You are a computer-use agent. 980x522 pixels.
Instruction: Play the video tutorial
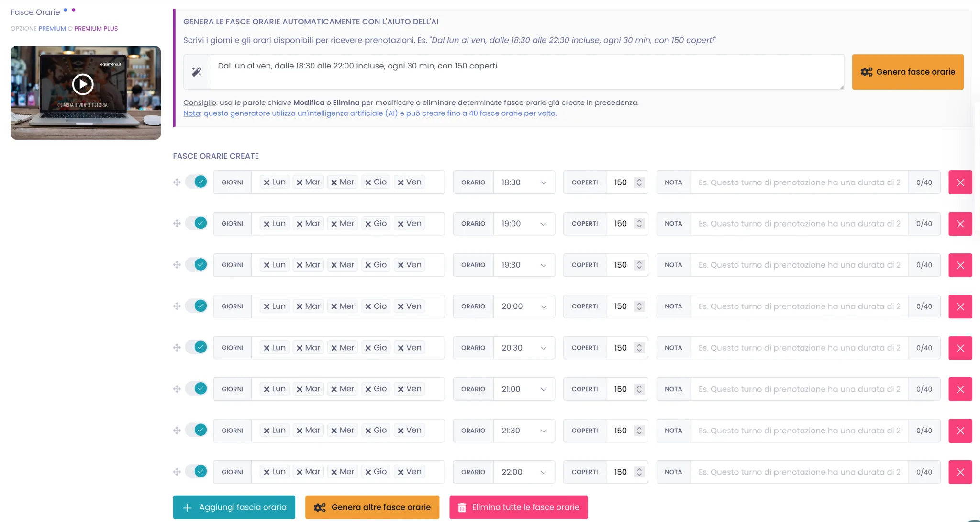[83, 84]
